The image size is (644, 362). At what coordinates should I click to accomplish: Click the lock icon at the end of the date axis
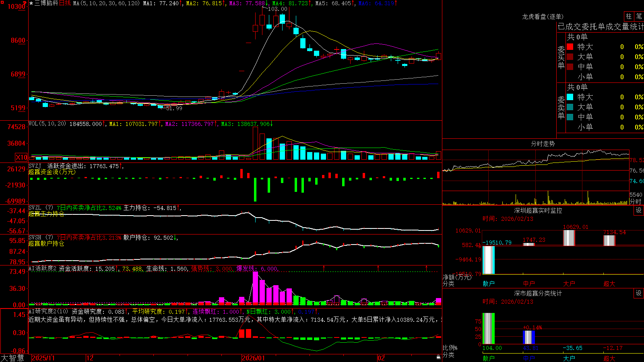tap(438, 357)
